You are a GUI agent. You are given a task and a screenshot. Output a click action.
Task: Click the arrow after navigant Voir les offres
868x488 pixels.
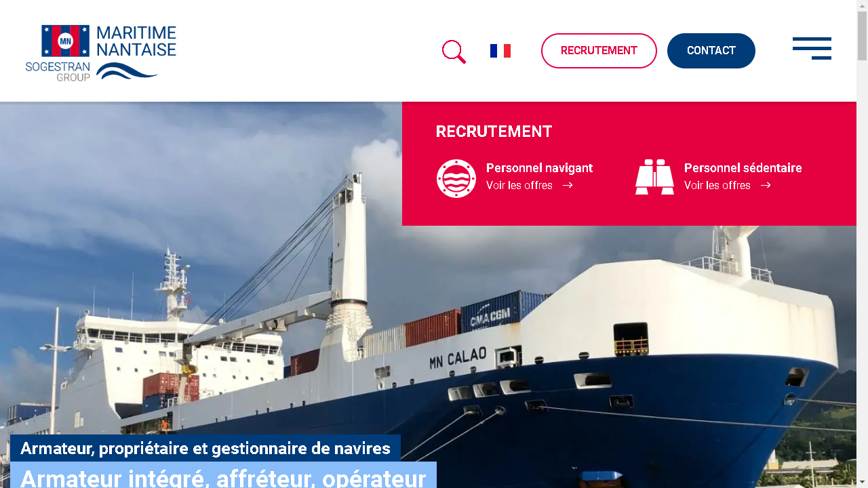click(x=568, y=185)
